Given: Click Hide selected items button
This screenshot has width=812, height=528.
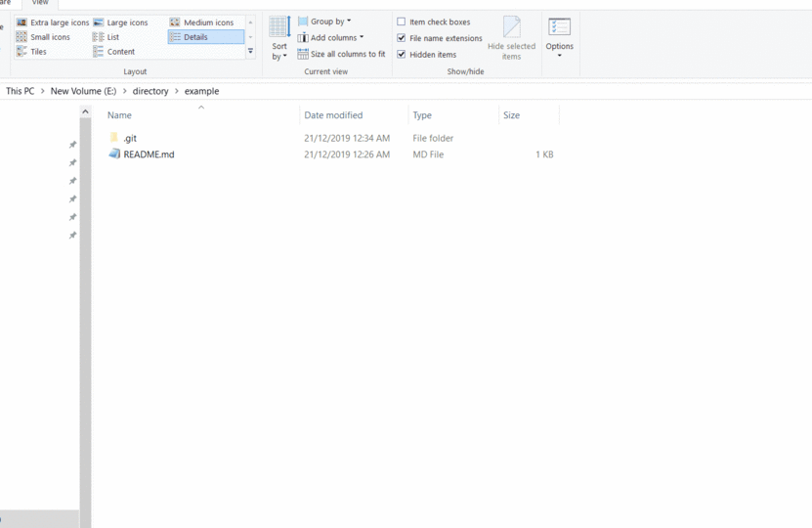Looking at the screenshot, I should click(x=512, y=38).
